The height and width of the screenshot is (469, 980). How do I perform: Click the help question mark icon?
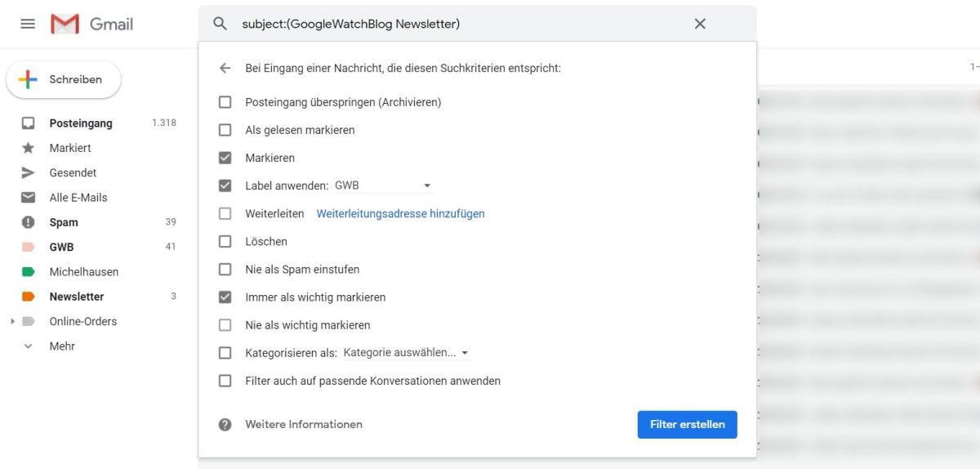(x=225, y=425)
